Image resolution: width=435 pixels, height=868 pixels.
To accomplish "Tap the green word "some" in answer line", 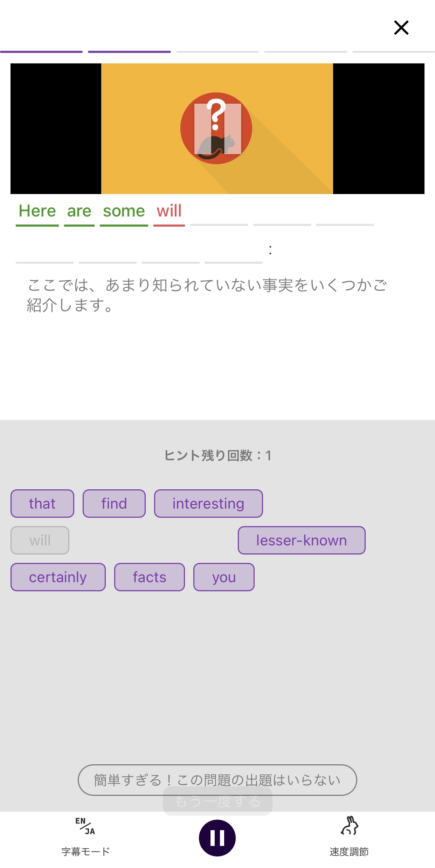I will 124,211.
